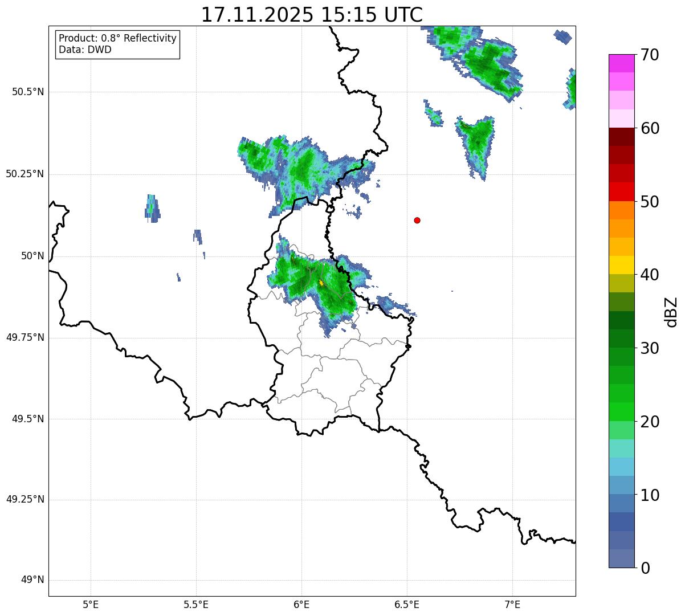Click the '50.5°N' latitude label

coord(28,92)
